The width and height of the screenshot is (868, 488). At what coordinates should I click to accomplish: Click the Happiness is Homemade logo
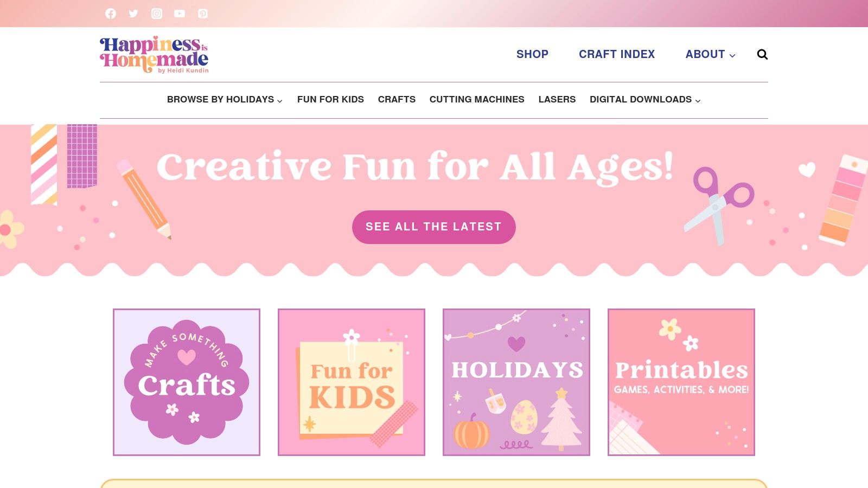pos(154,55)
